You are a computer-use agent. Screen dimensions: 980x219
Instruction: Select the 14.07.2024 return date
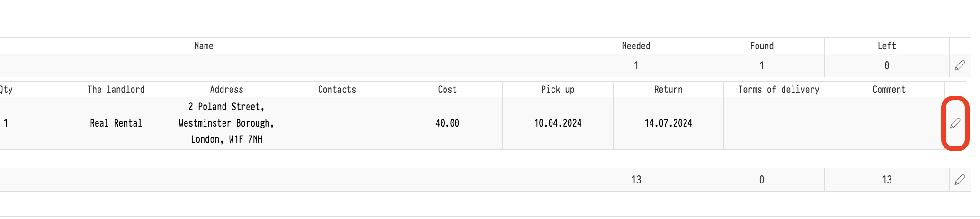point(668,123)
